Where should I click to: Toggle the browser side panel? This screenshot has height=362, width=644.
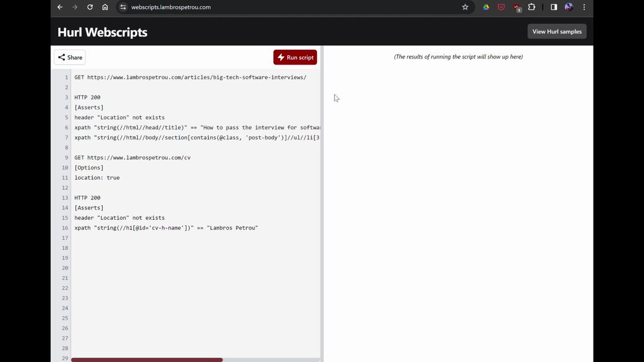pos(554,7)
